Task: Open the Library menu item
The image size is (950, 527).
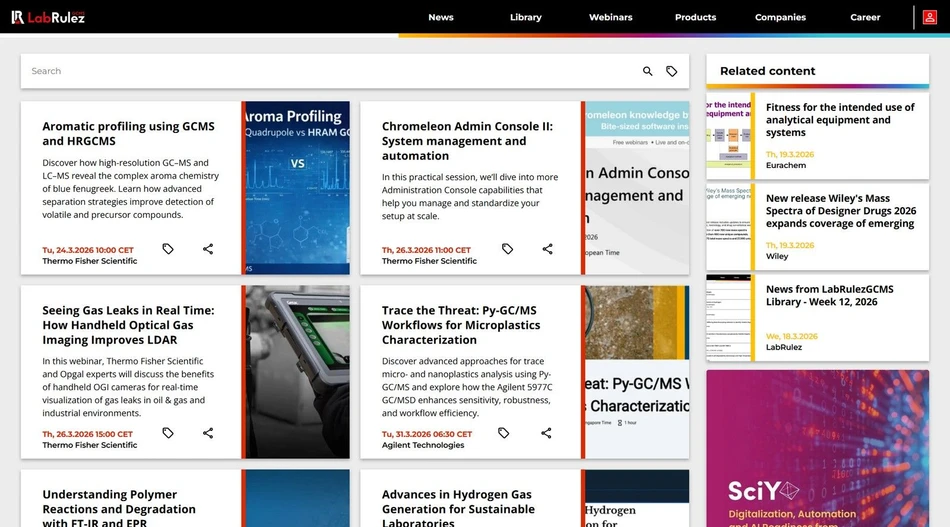Action: [x=525, y=17]
